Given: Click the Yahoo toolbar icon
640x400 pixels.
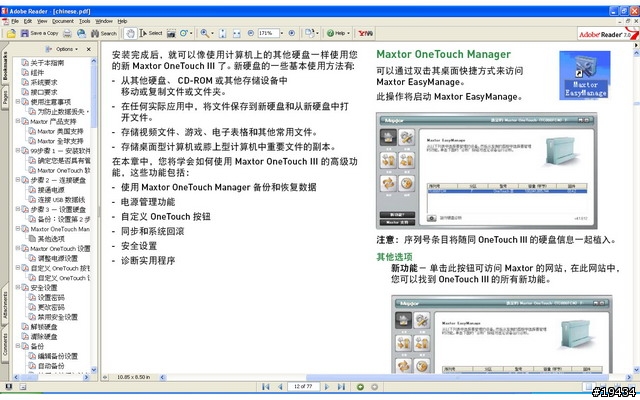Looking at the screenshot, I should pos(365,33).
